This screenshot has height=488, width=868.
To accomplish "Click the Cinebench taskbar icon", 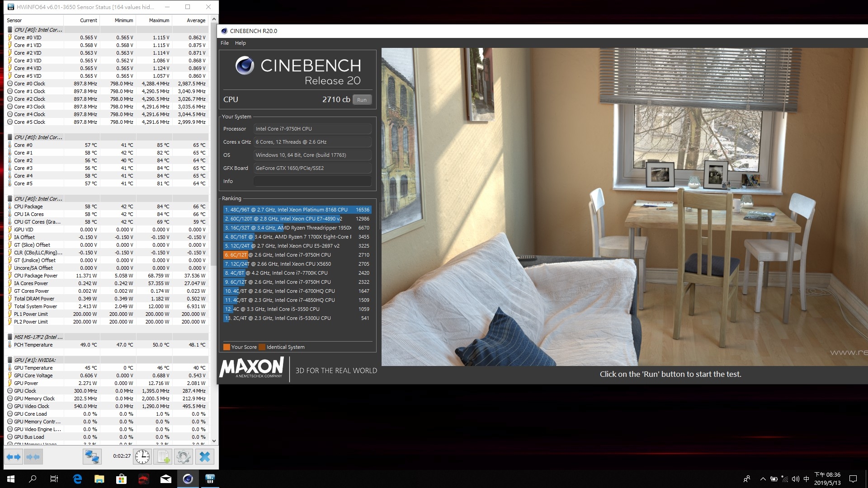I will [x=188, y=479].
